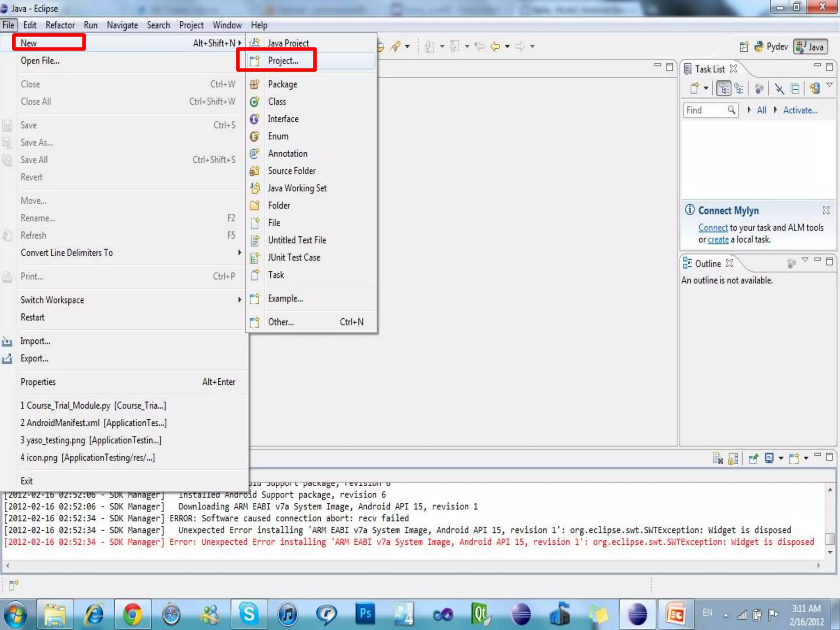This screenshot has width=840, height=630.
Task: Choose Project... from New submenu
Action: click(x=283, y=61)
